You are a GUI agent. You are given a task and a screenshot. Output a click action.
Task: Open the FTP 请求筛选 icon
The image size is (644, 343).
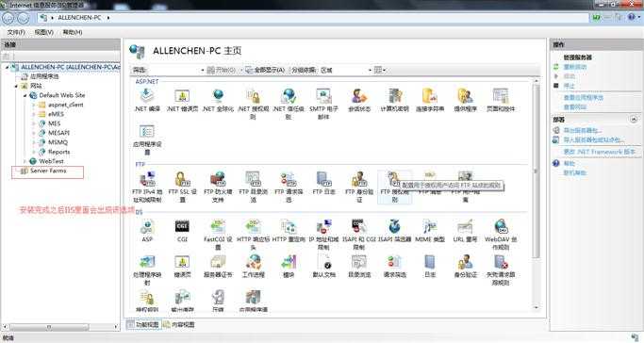click(289, 179)
